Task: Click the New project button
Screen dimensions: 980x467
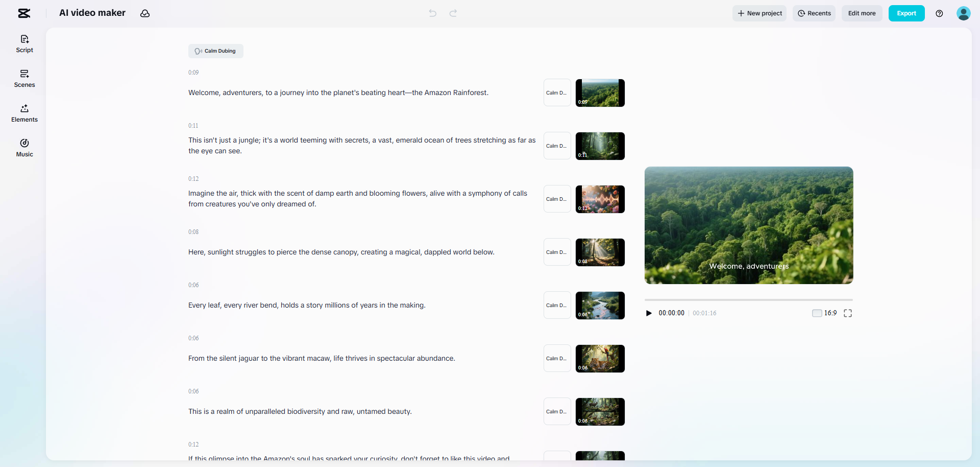Action: click(x=759, y=13)
